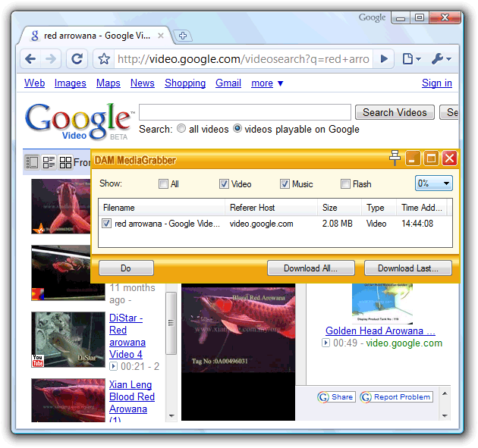Image resolution: width=478 pixels, height=448 pixels.
Task: Open the Shopping link
Action: pyautogui.click(x=185, y=83)
